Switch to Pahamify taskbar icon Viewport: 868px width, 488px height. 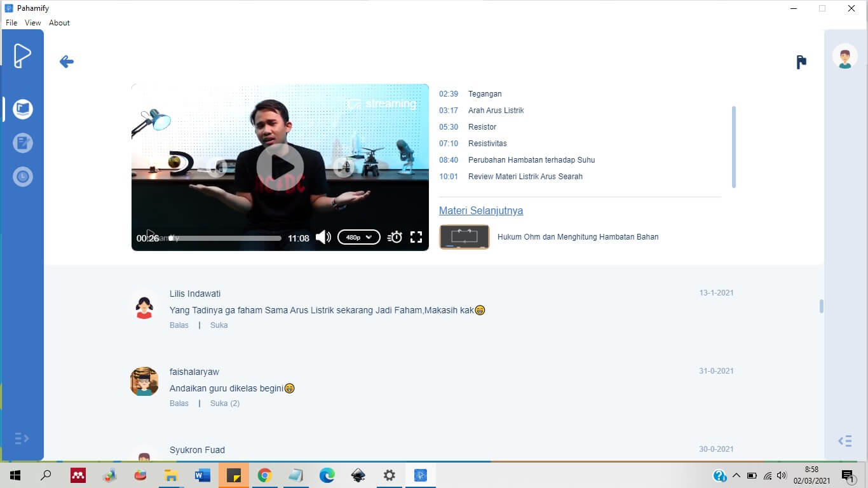pos(421,475)
